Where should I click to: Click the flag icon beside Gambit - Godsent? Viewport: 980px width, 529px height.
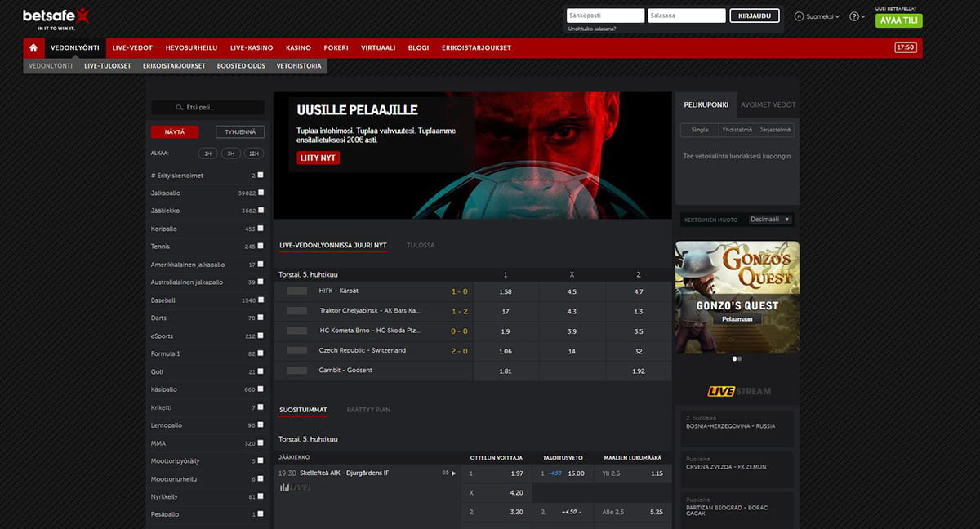(x=297, y=371)
